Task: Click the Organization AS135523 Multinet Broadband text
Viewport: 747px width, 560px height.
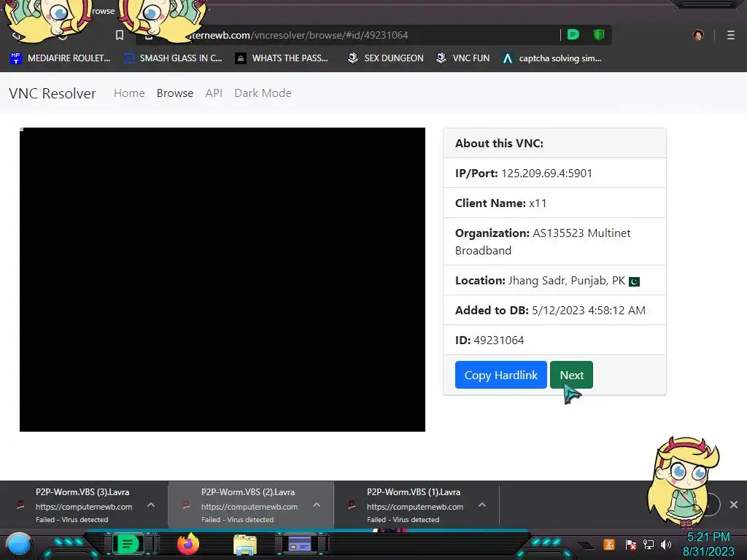Action: [543, 242]
